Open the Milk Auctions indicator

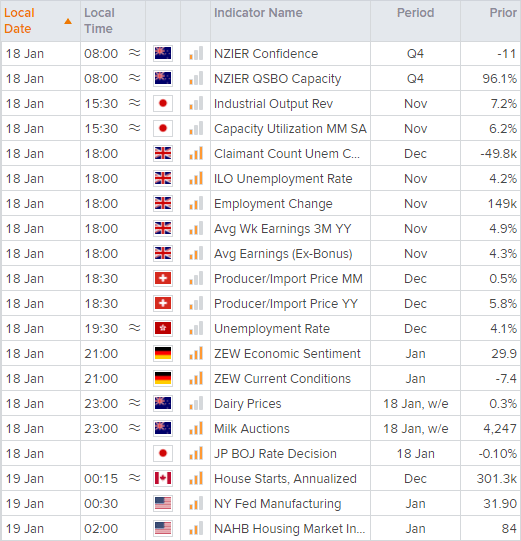(x=252, y=429)
